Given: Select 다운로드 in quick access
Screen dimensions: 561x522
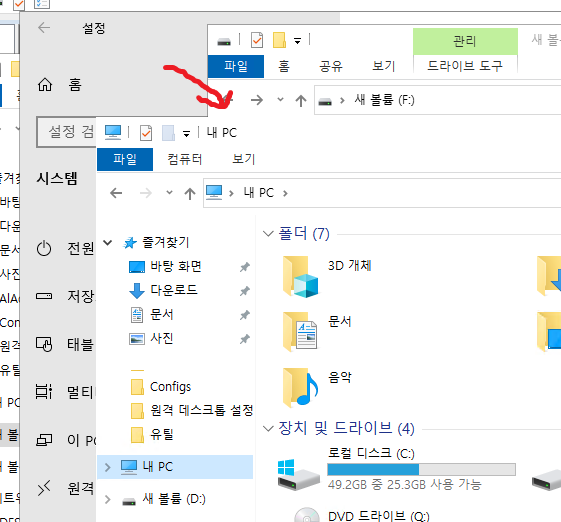Looking at the screenshot, I should [x=174, y=290].
